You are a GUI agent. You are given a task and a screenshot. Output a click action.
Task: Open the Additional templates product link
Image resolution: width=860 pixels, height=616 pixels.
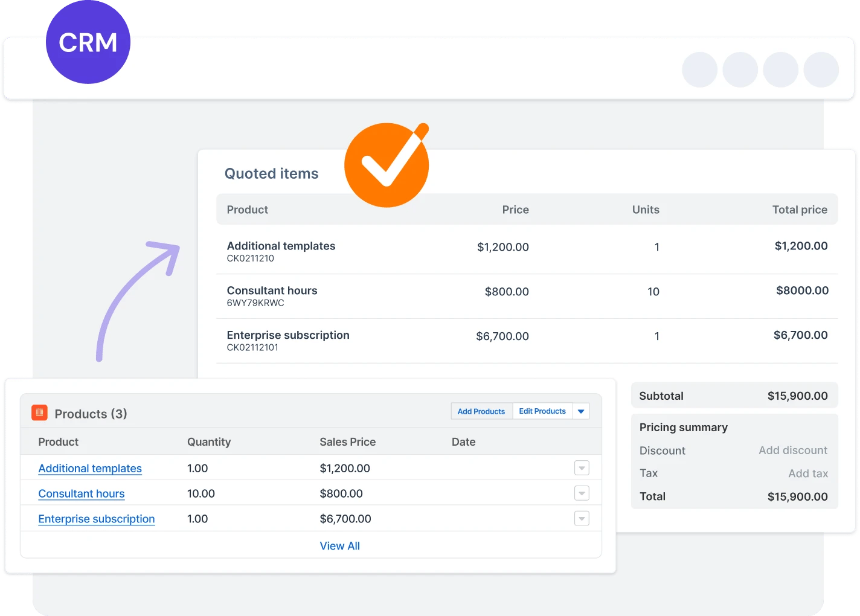[90, 469]
